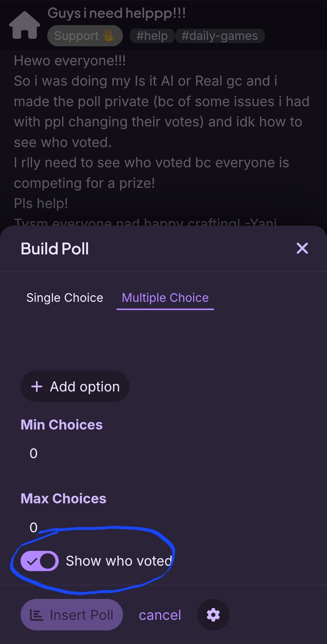
Task: Click the Min Choices label
Action: pos(62,425)
